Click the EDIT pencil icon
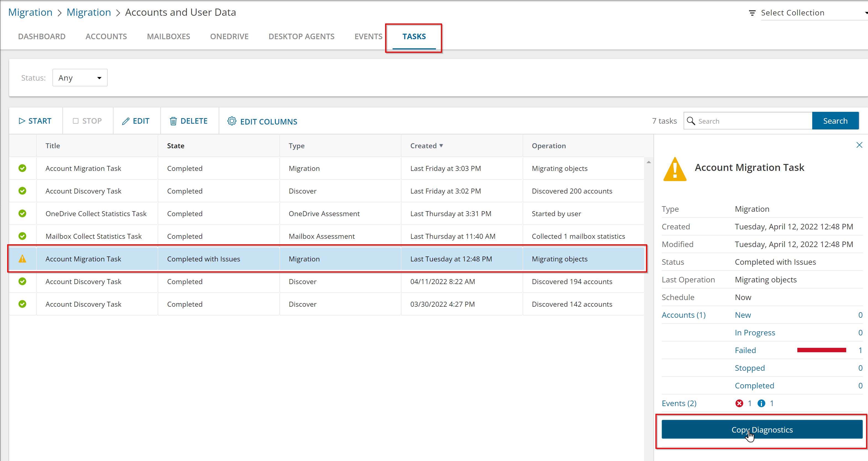This screenshot has width=868, height=461. [126, 121]
